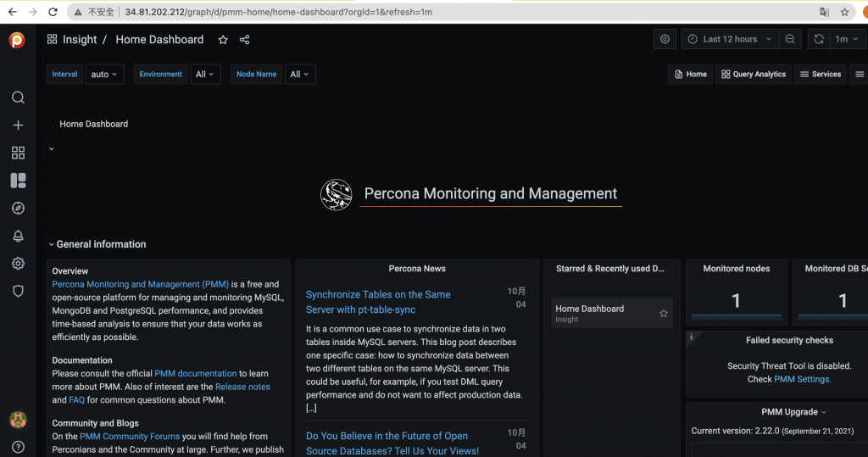Viewport: 868px width, 457px height.
Task: Open the PMM Community Forums link
Action: pos(130,437)
